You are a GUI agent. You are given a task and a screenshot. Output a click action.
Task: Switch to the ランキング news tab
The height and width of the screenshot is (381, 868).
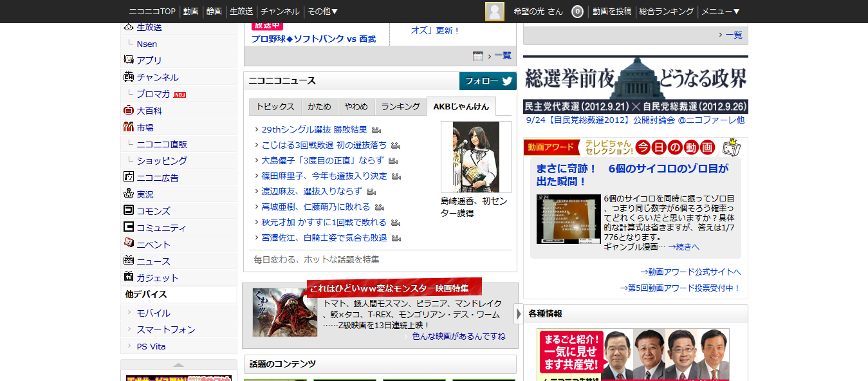400,107
